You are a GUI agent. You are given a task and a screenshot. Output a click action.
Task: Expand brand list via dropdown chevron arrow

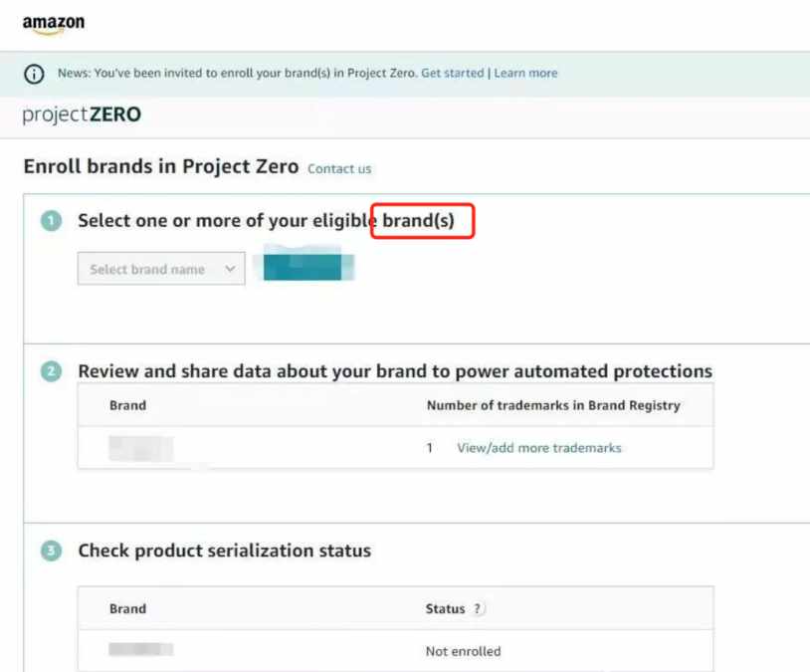pyautogui.click(x=230, y=269)
